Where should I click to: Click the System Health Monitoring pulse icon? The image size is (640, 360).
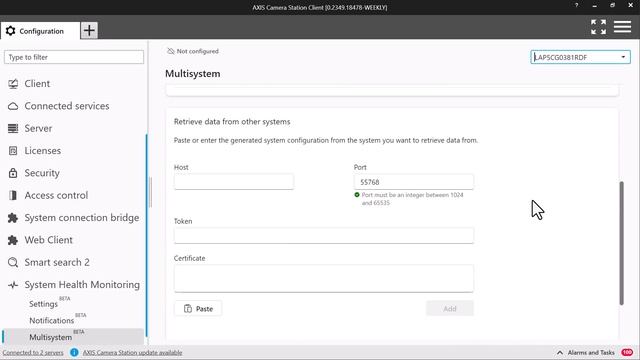tap(13, 285)
